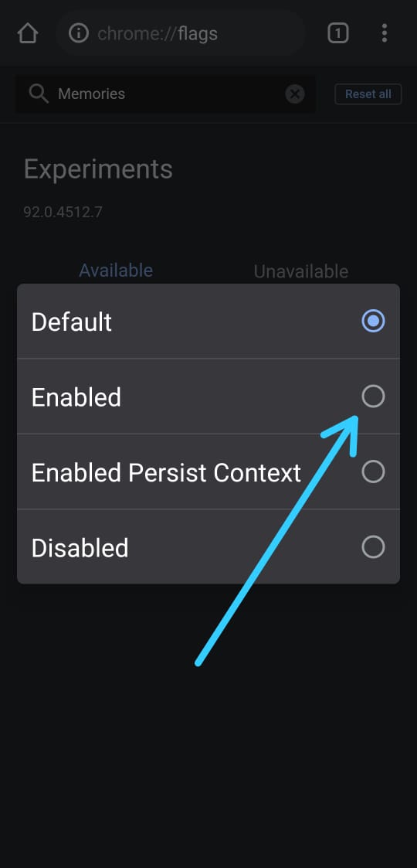Viewport: 417px width, 868px height.
Task: Select the Default radio button
Action: pyautogui.click(x=373, y=321)
